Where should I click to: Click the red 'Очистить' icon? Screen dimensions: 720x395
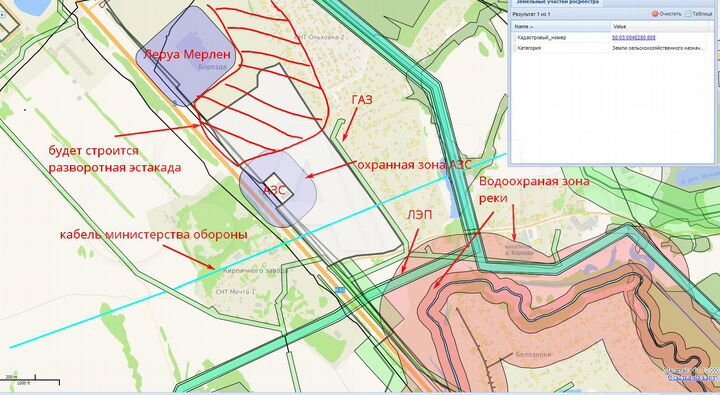655,14
